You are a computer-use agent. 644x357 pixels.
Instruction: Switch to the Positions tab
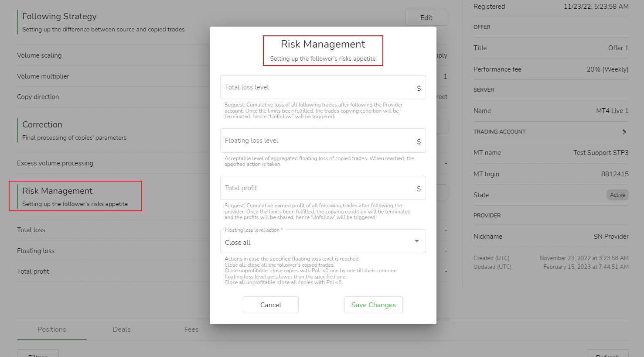(x=52, y=330)
